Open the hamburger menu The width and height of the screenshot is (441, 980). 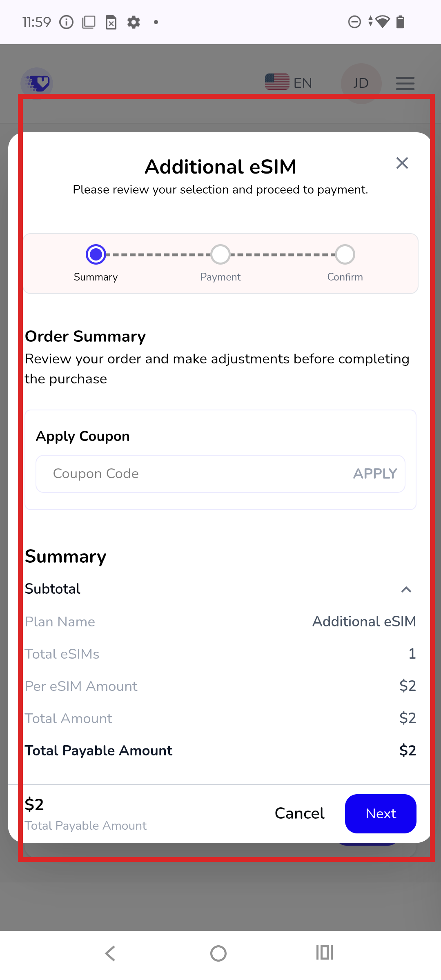[x=405, y=83]
